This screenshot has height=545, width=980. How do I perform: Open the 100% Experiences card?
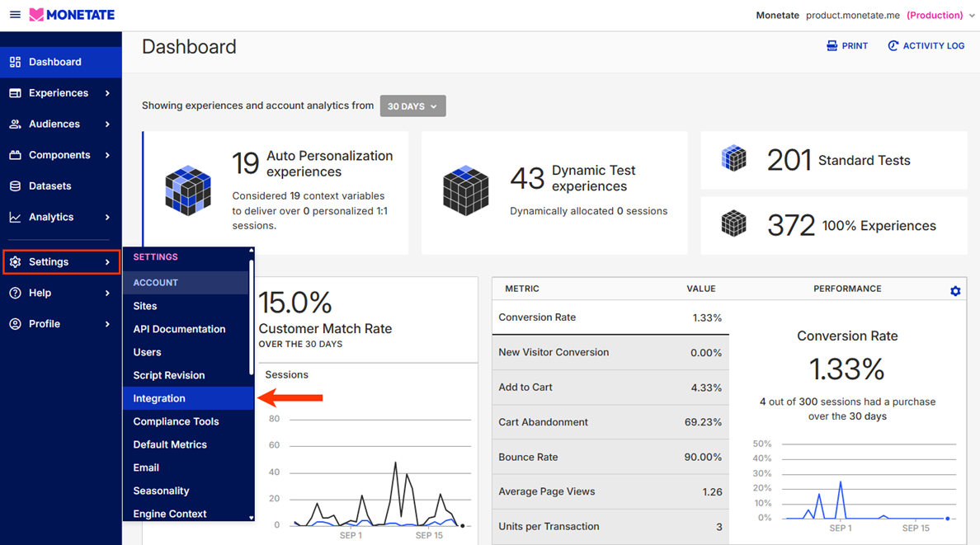tap(834, 226)
